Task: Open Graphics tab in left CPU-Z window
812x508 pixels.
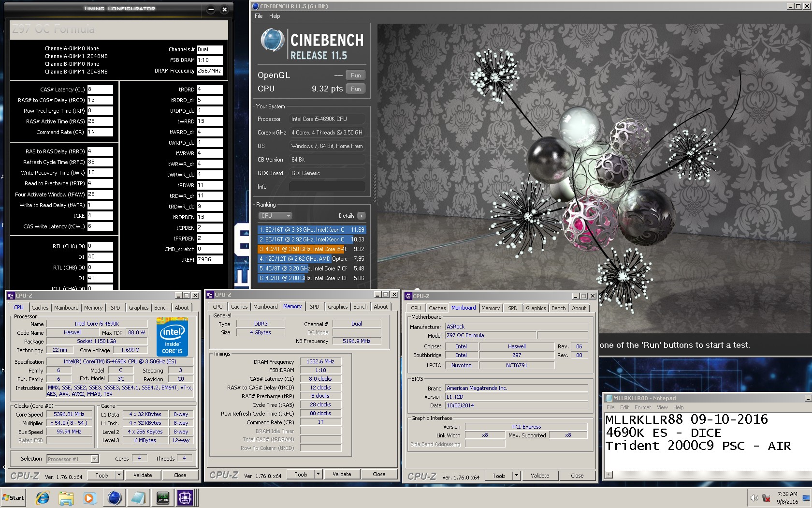Action: [x=138, y=308]
